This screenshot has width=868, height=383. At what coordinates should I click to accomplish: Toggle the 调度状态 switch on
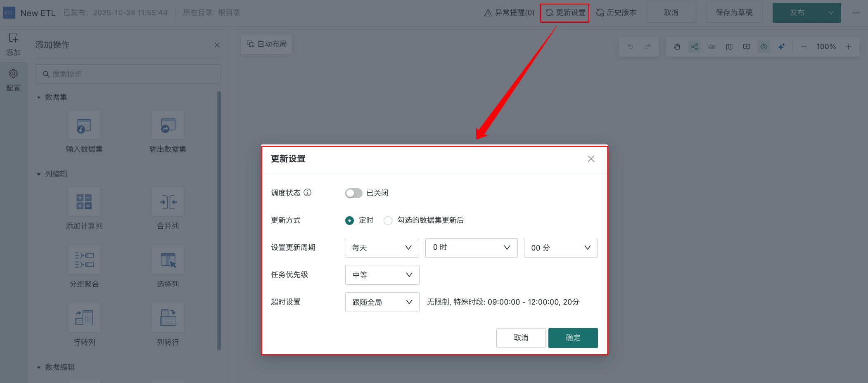click(353, 193)
